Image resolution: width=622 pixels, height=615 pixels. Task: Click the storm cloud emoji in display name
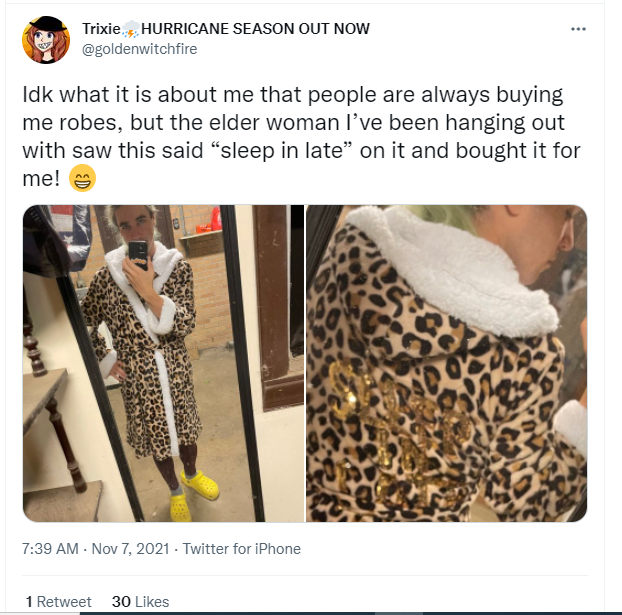(x=131, y=29)
